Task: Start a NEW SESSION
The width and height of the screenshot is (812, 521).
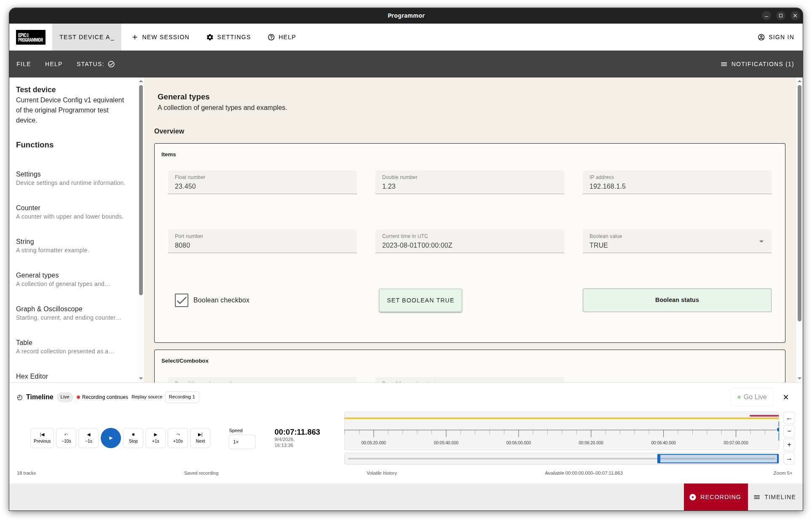Action: tap(161, 37)
